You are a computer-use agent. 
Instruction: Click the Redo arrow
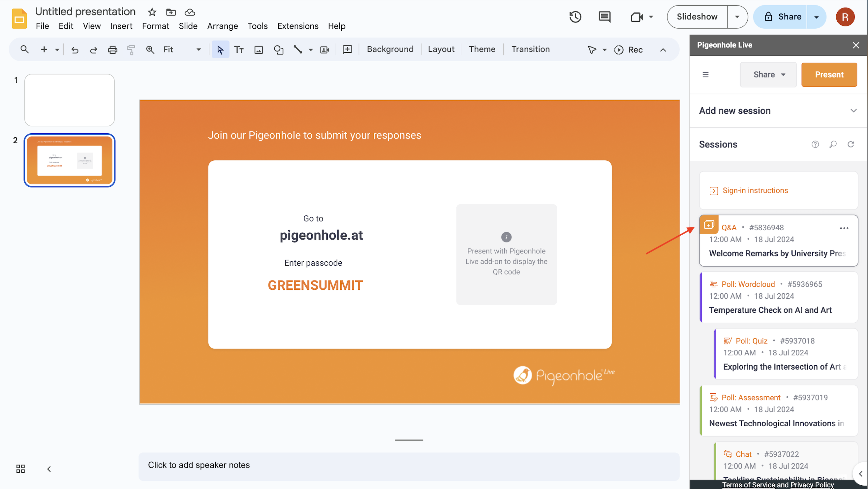tap(94, 50)
